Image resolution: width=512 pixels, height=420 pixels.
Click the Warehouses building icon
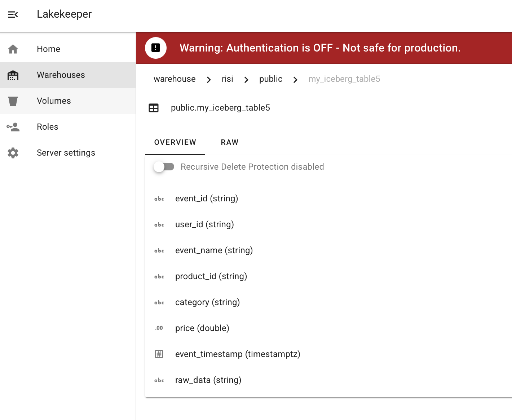[x=13, y=75]
